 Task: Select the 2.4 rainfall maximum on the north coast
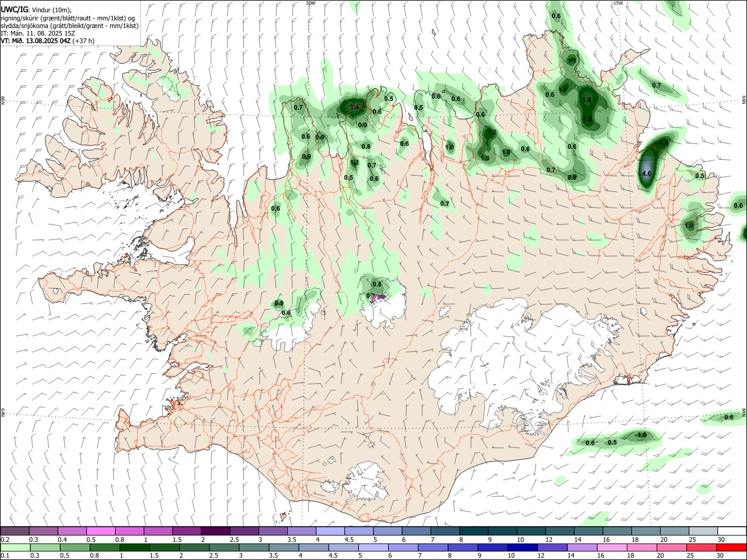pyautogui.click(x=354, y=107)
